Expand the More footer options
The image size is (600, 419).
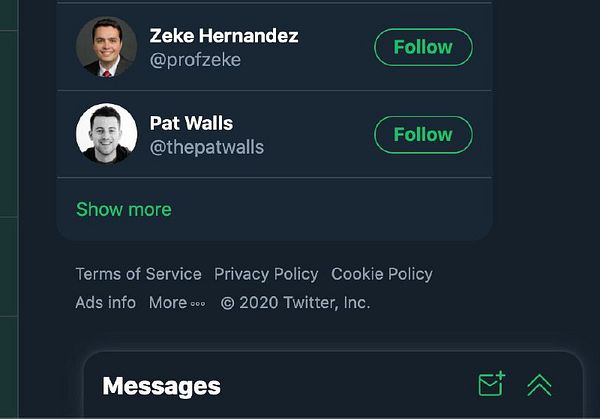pyautogui.click(x=168, y=302)
